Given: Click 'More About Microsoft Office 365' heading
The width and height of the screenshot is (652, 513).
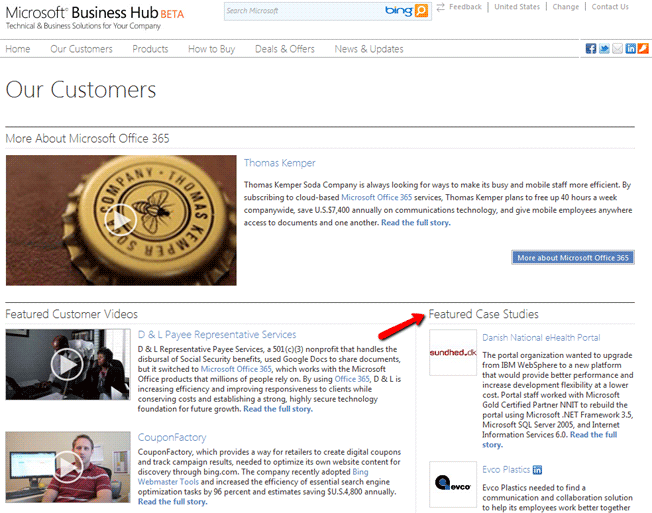Looking at the screenshot, I should [87, 138].
